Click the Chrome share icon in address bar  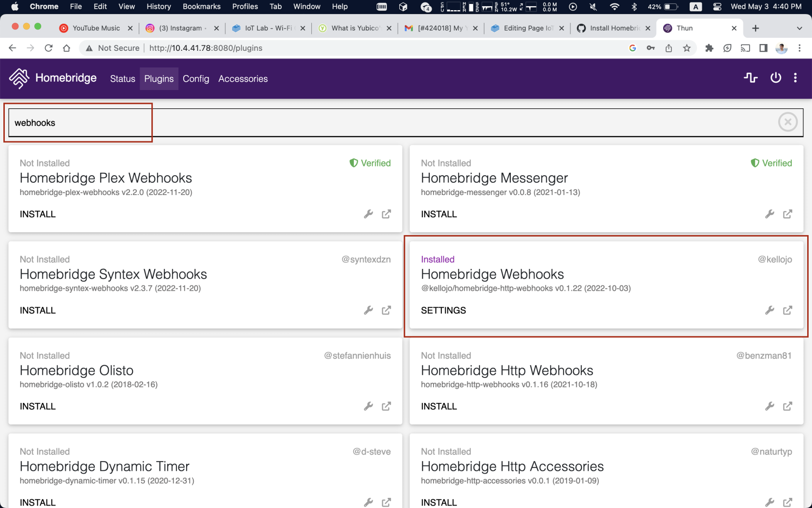[x=669, y=48]
